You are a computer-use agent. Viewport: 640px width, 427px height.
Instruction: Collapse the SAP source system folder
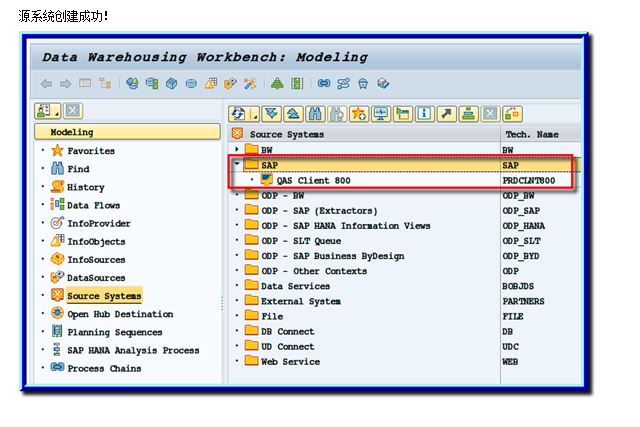[x=237, y=165]
